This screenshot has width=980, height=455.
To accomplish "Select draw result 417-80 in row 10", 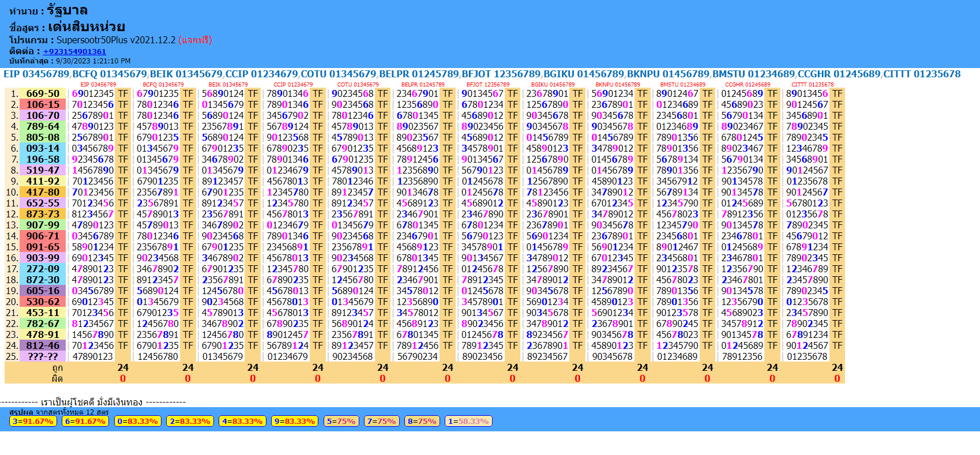I will 43,192.
